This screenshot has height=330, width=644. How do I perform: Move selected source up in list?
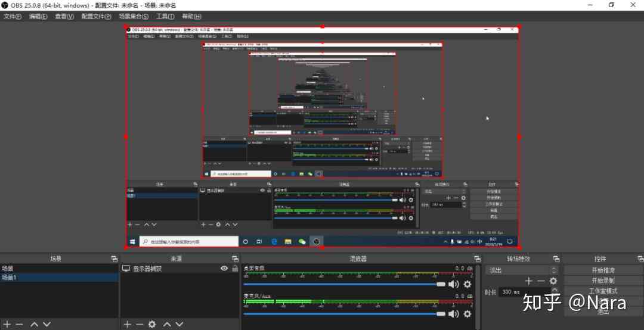[167, 324]
